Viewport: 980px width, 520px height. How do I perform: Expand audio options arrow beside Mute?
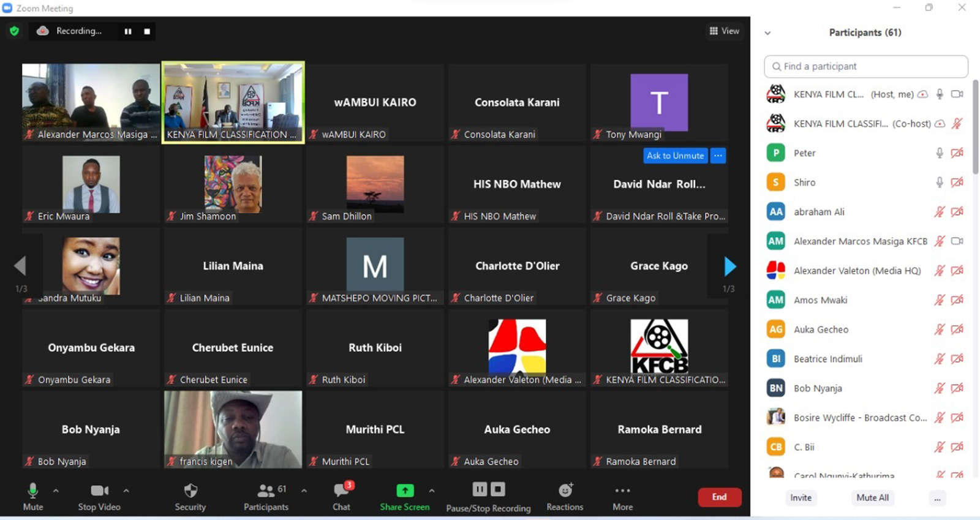pyautogui.click(x=56, y=491)
